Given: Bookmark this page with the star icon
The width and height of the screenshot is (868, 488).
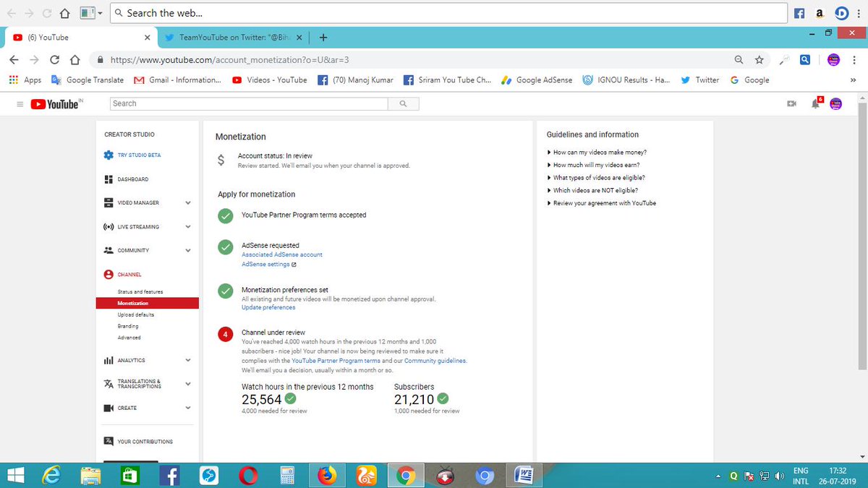Looking at the screenshot, I should point(759,60).
